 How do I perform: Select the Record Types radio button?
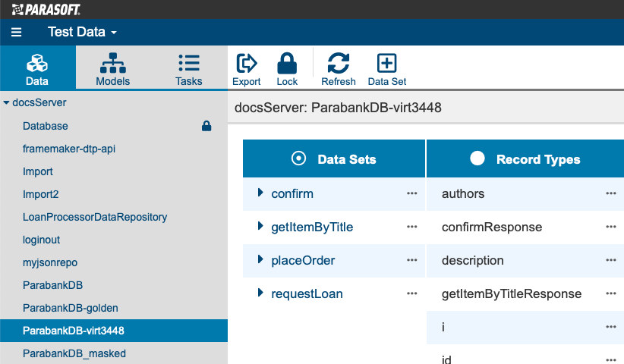click(477, 158)
